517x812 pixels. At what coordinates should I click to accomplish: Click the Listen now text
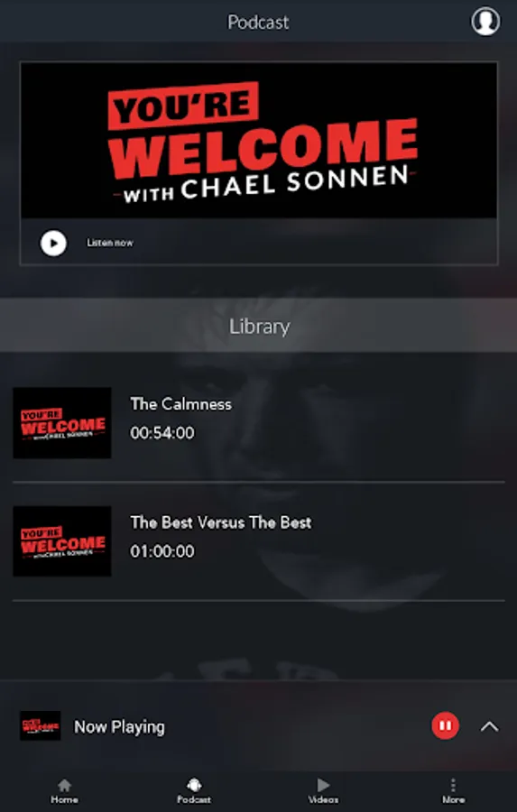tap(110, 243)
